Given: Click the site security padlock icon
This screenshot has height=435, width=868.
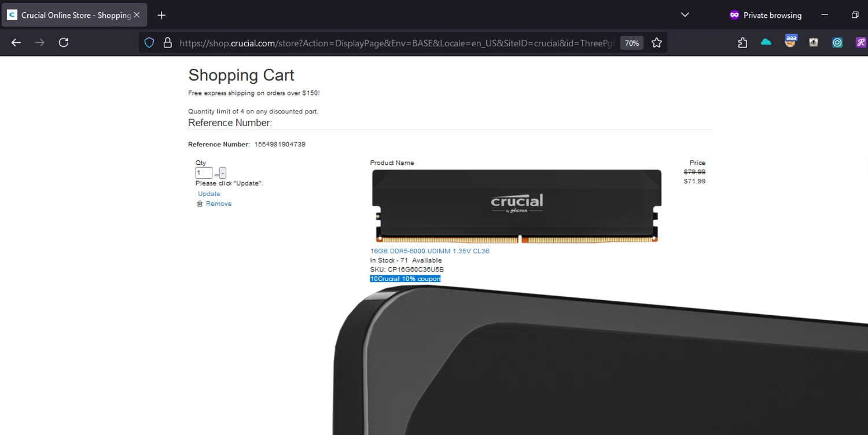Looking at the screenshot, I should [x=168, y=43].
